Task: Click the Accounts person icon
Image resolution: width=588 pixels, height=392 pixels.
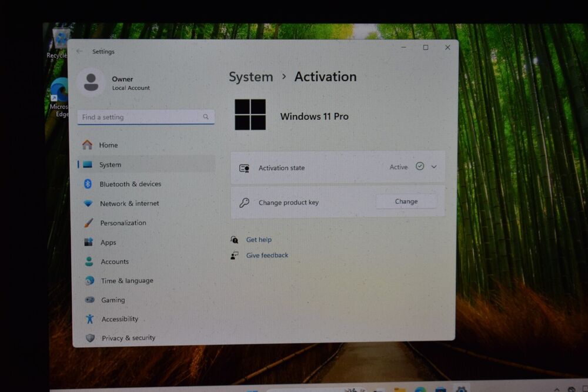Action: [89, 261]
